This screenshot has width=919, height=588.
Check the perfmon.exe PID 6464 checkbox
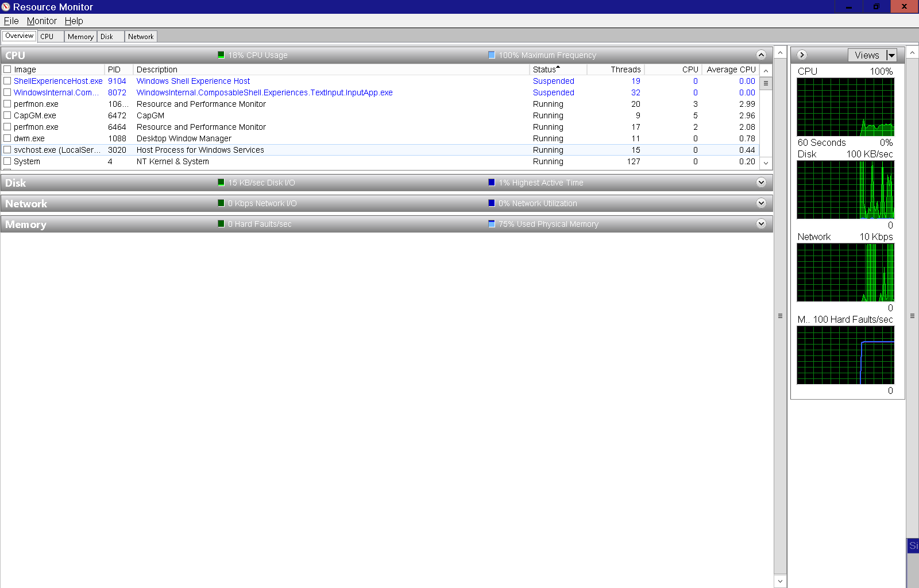[7, 127]
